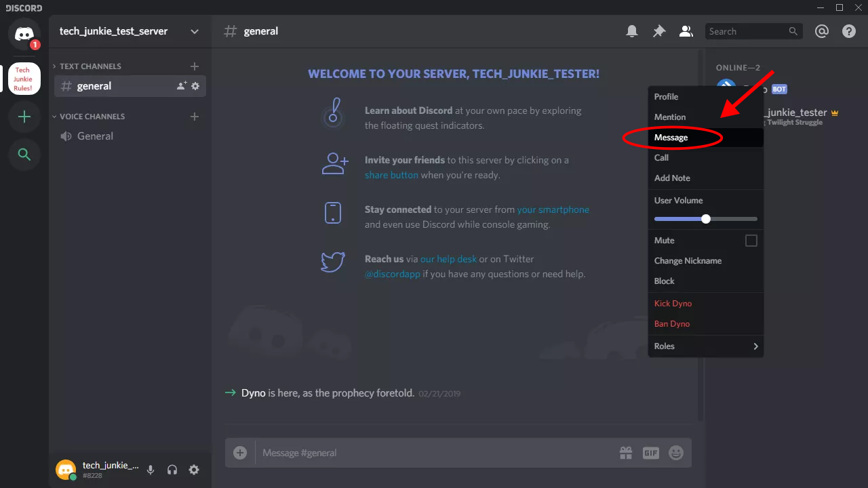
Task: Open notification settings bell icon
Action: point(632,31)
